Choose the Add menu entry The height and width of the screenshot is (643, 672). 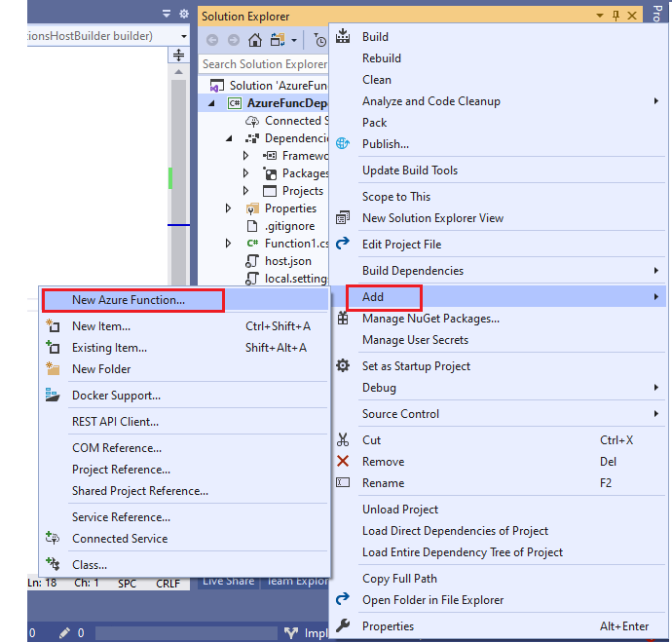tap(499, 296)
